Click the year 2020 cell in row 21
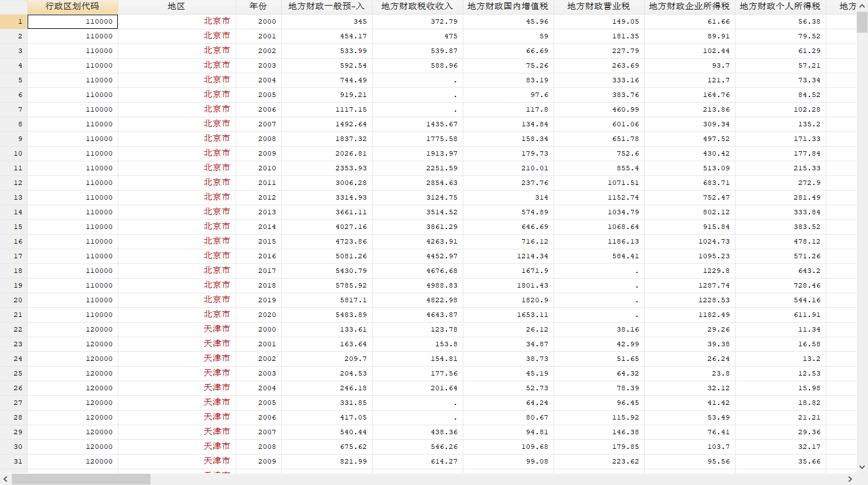The width and height of the screenshot is (868, 485). (259, 315)
